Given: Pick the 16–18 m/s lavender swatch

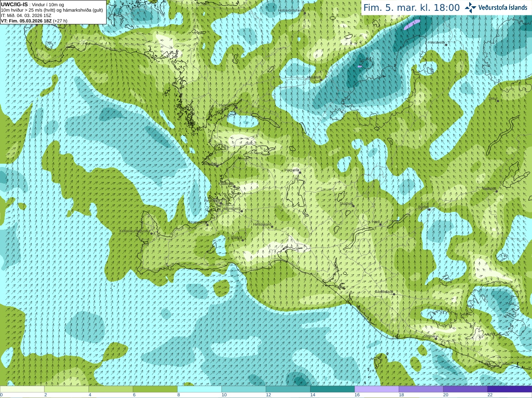Looking at the screenshot, I should 377,389.
